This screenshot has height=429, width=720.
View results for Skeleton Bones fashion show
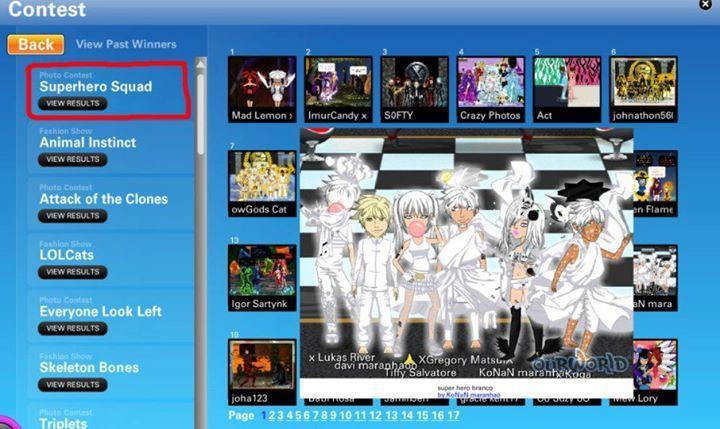(73, 384)
